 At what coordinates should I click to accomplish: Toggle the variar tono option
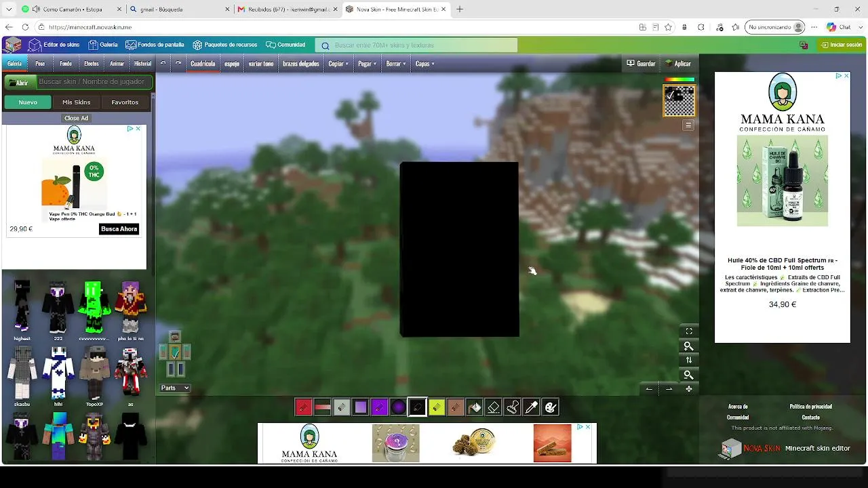[x=261, y=64]
